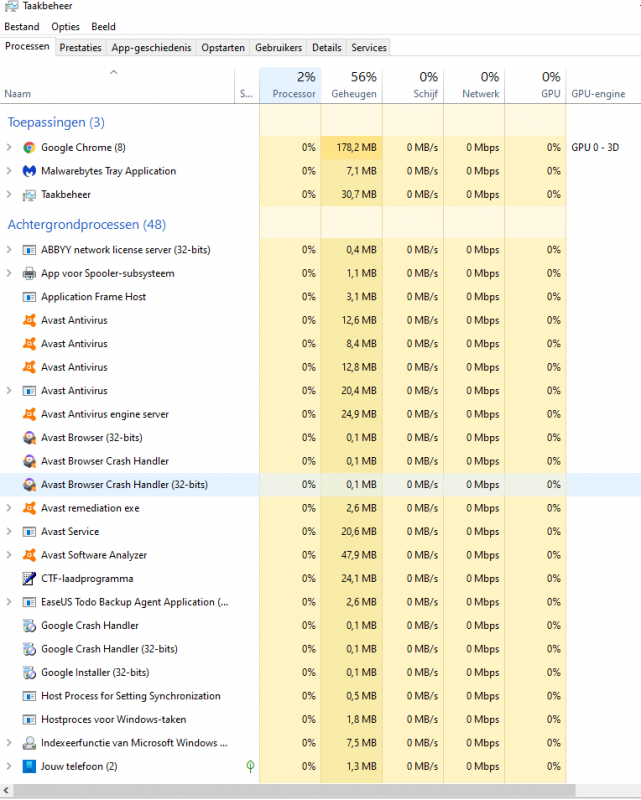Image resolution: width=641 pixels, height=800 pixels.
Task: Open the Opties menu
Action: point(65,27)
